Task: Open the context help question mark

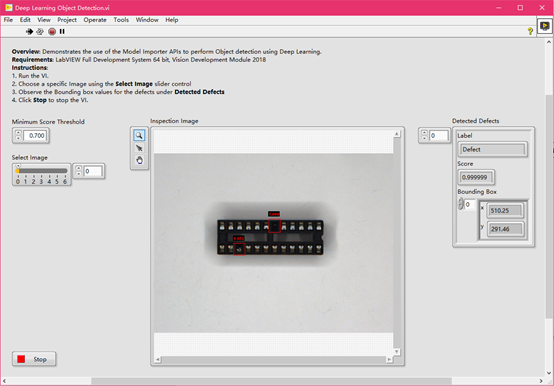Action: [530, 31]
